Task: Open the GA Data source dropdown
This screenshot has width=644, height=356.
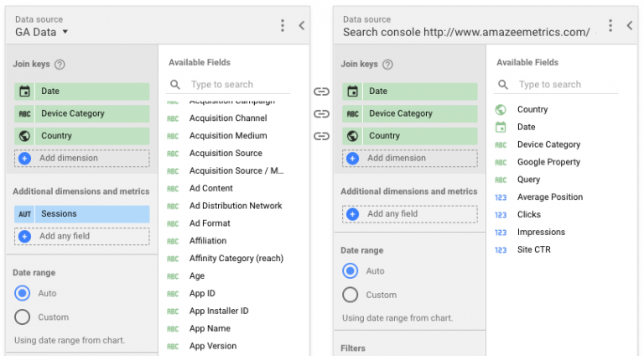Action: (41, 32)
